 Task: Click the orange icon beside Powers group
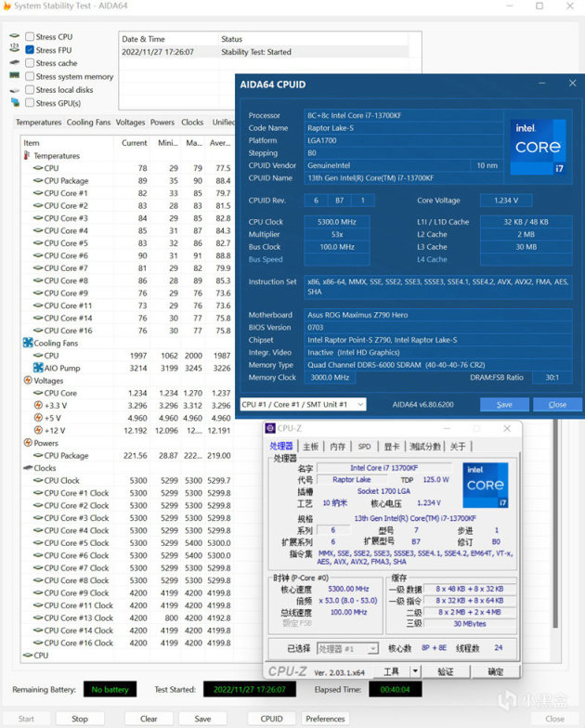(26, 443)
